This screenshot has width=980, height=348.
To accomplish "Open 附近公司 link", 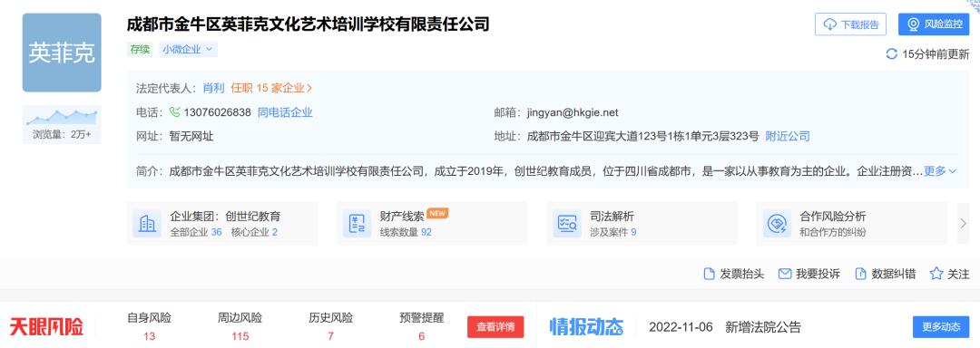I will (788, 136).
